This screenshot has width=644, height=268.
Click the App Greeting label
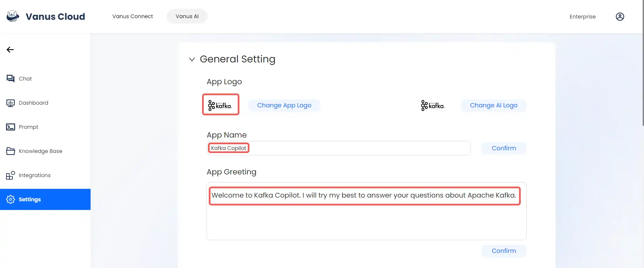coord(231,172)
